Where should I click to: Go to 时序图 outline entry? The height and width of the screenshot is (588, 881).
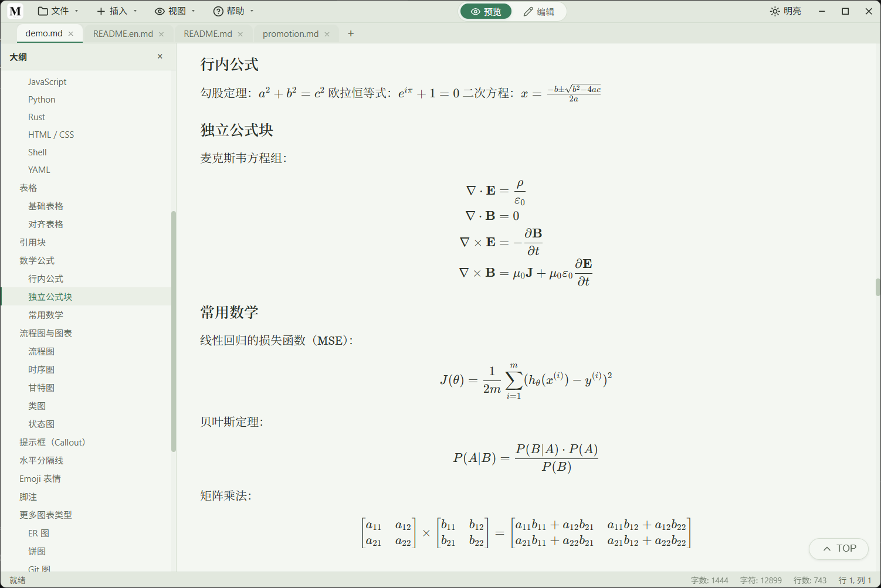click(x=41, y=369)
